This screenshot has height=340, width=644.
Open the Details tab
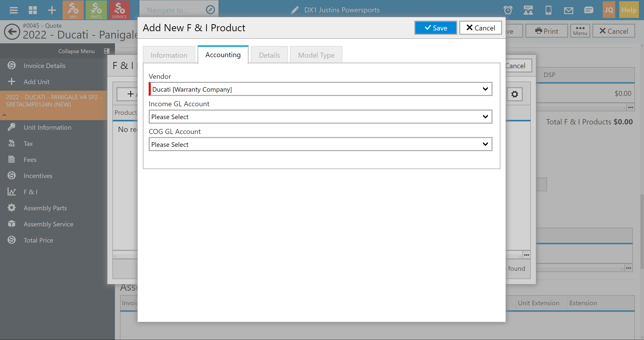click(x=269, y=55)
